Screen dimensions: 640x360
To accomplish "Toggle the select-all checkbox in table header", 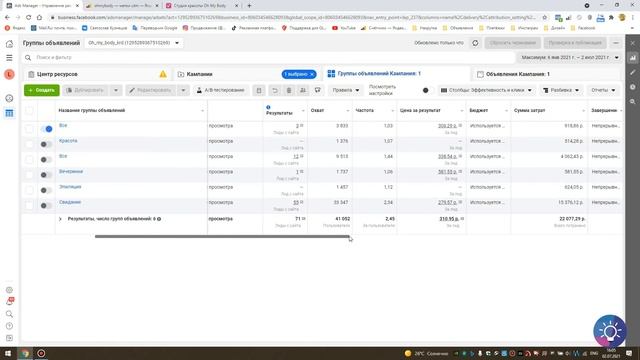I will (29, 110).
